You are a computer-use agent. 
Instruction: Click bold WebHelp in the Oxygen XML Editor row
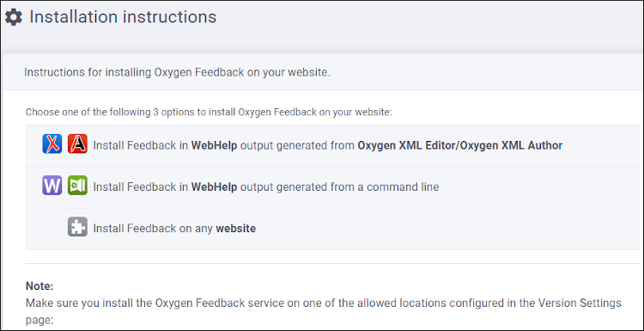[x=214, y=145]
